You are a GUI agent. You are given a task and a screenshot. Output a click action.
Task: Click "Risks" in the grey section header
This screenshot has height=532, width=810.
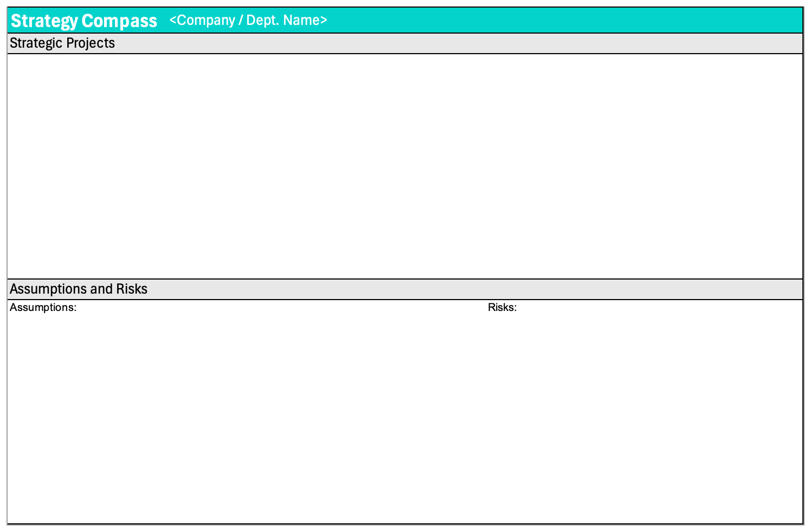point(132,289)
